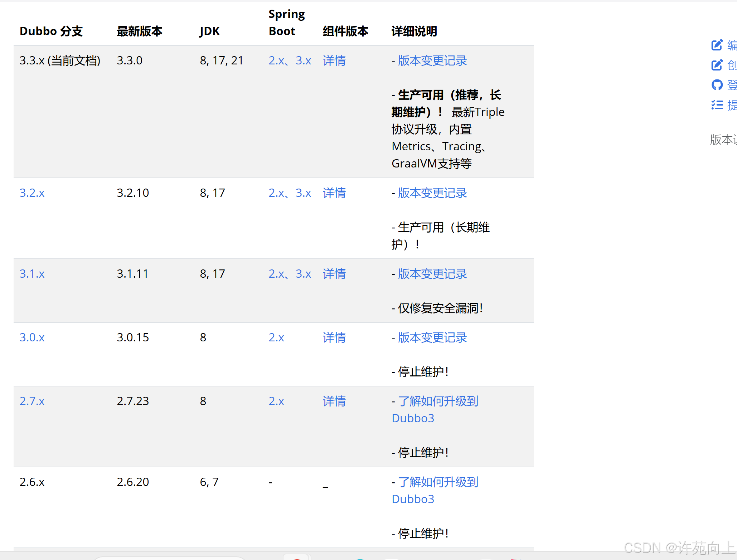
Task: Click Spring Boot 2.x、3.x link in 3.3.x row
Action: pyautogui.click(x=290, y=60)
